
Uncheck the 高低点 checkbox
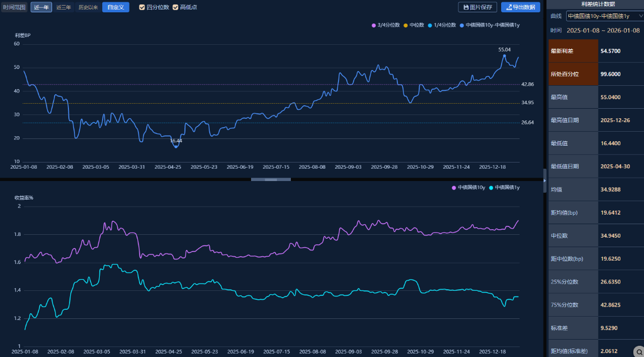175,7
